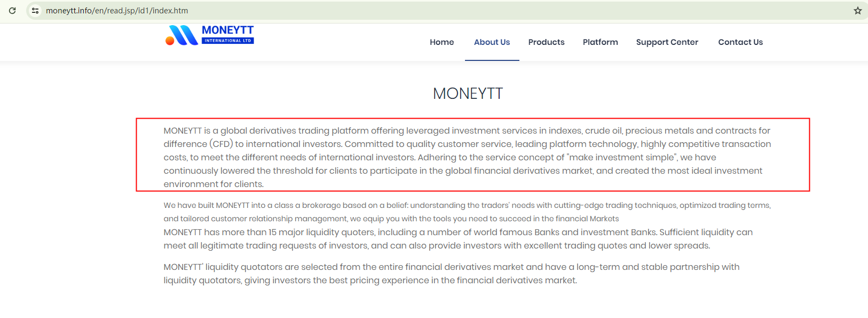
Task: Click the "15 major liquidity quoters" paragraph
Action: pos(458,239)
